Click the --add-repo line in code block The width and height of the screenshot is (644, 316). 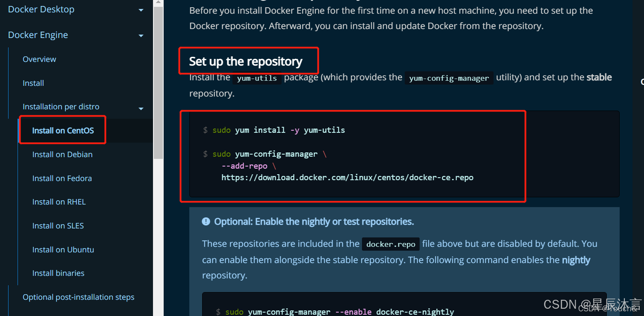click(249, 166)
